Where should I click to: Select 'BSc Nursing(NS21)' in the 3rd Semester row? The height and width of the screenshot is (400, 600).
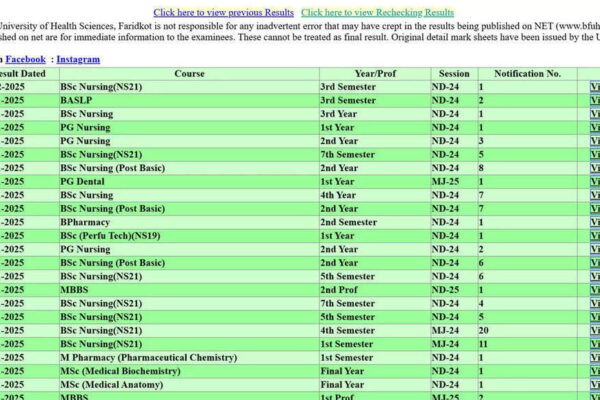coord(189,87)
